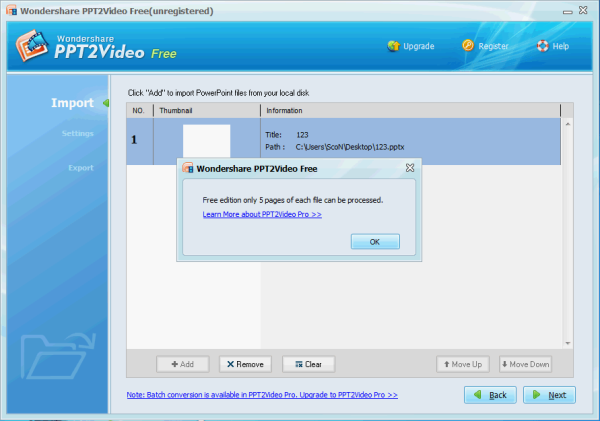
Task: Select path text C:\Users\ScoN\Desktop\123.pptx
Action: pyautogui.click(x=350, y=147)
